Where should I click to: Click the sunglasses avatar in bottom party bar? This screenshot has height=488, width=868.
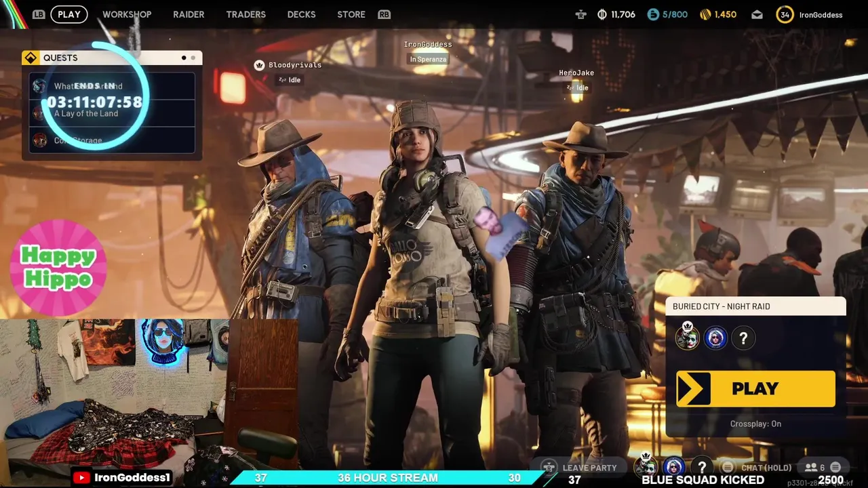click(673, 467)
